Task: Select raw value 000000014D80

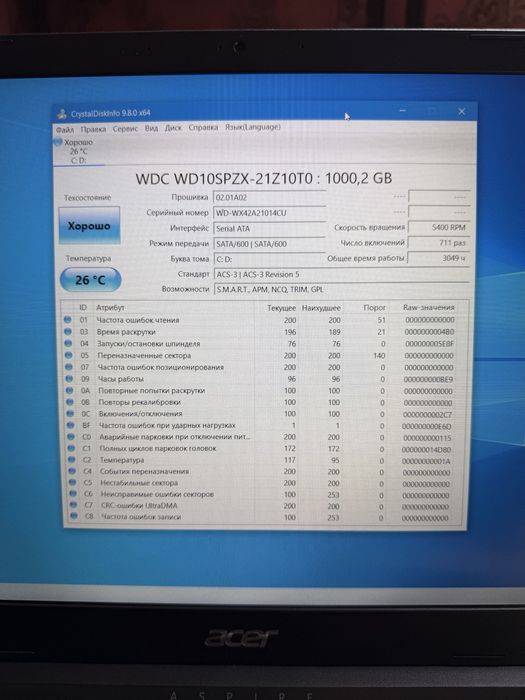Action: [426, 450]
